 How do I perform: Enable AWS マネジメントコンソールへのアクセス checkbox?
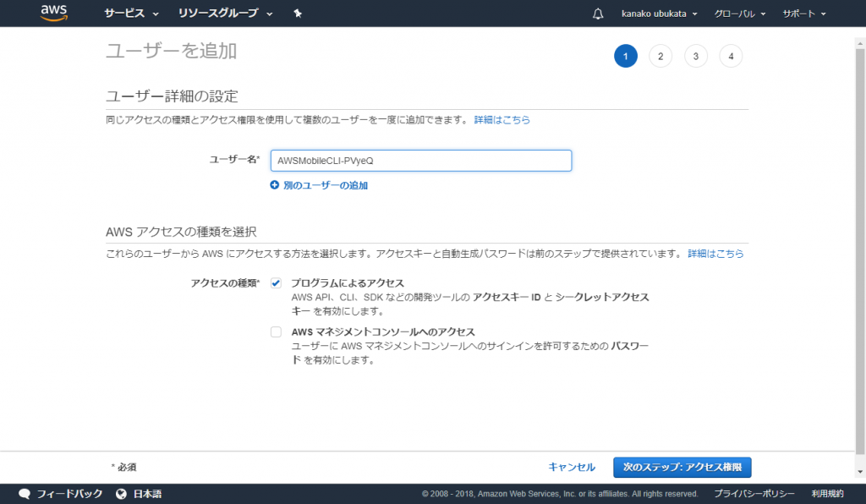(x=276, y=331)
